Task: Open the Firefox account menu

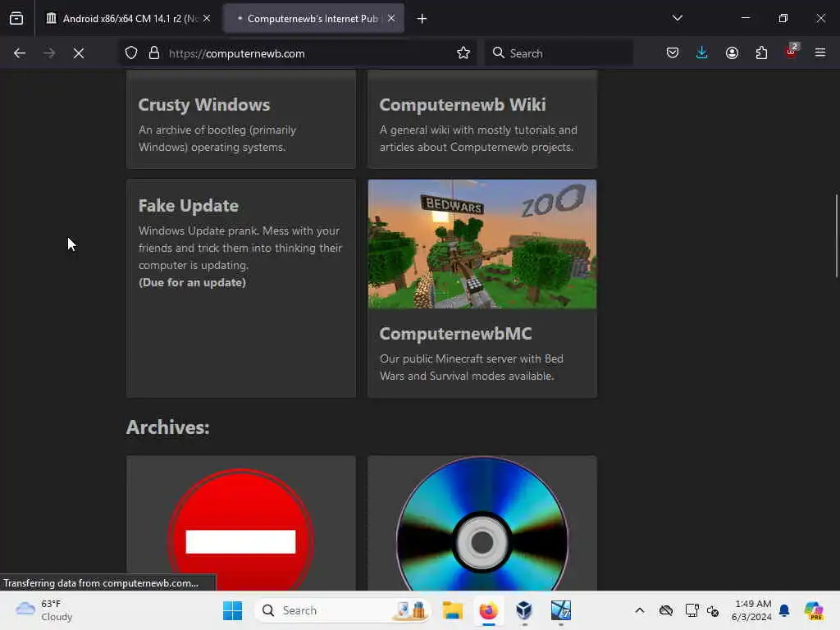Action: (732, 53)
